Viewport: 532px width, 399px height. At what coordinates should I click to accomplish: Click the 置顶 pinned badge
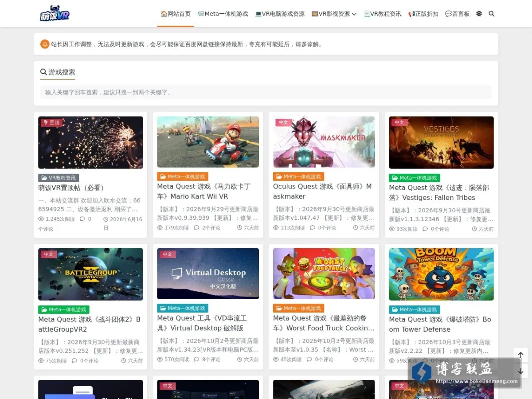click(51, 123)
